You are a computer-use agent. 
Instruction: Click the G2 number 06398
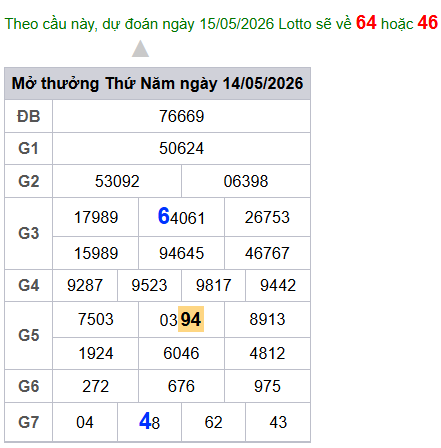point(246,181)
